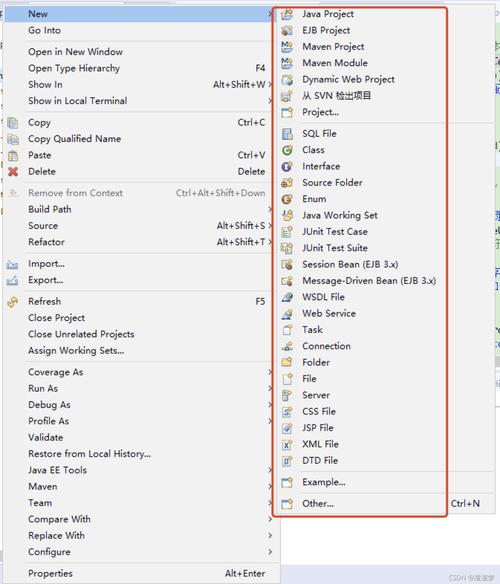The width and height of the screenshot is (500, 584).
Task: Click the WSDL File icon
Action: (287, 297)
